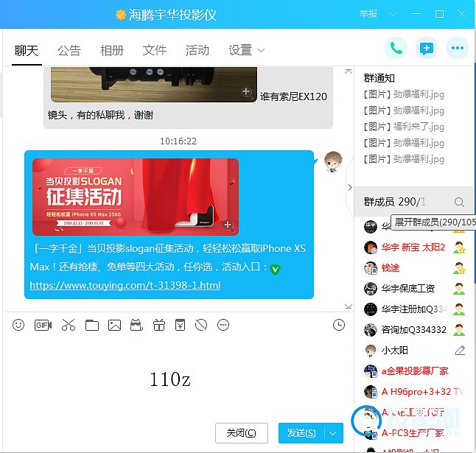Open the 设置 tab
Viewport: 476px width, 453px height.
point(240,50)
